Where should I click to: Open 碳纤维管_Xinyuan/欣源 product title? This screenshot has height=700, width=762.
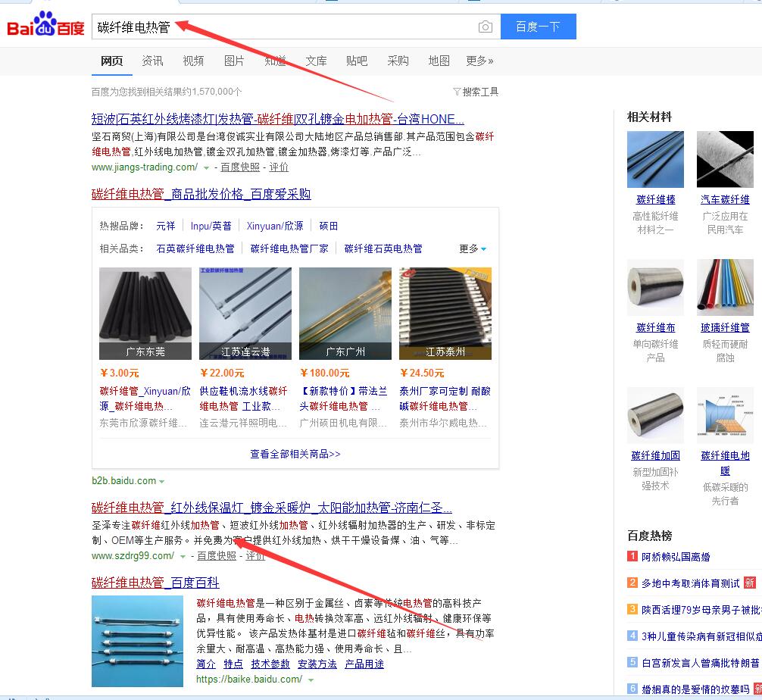click(145, 398)
